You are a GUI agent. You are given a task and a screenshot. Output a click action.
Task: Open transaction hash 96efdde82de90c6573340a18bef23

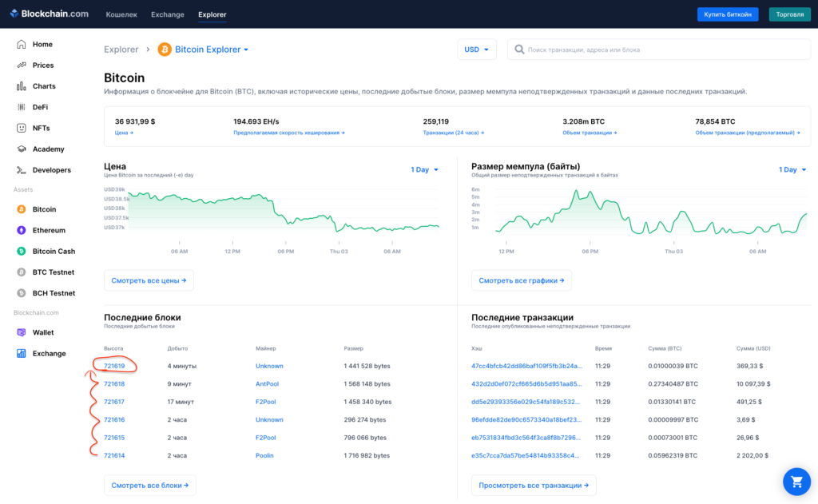click(x=527, y=419)
